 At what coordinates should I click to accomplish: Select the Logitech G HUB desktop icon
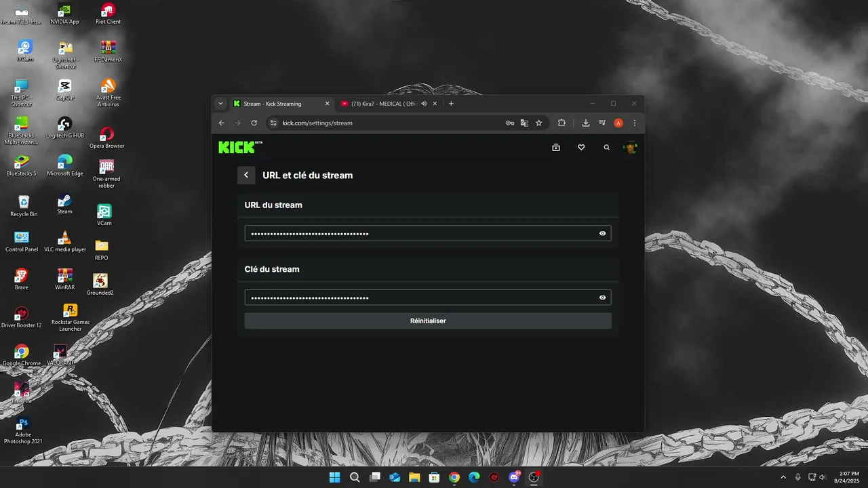click(65, 128)
